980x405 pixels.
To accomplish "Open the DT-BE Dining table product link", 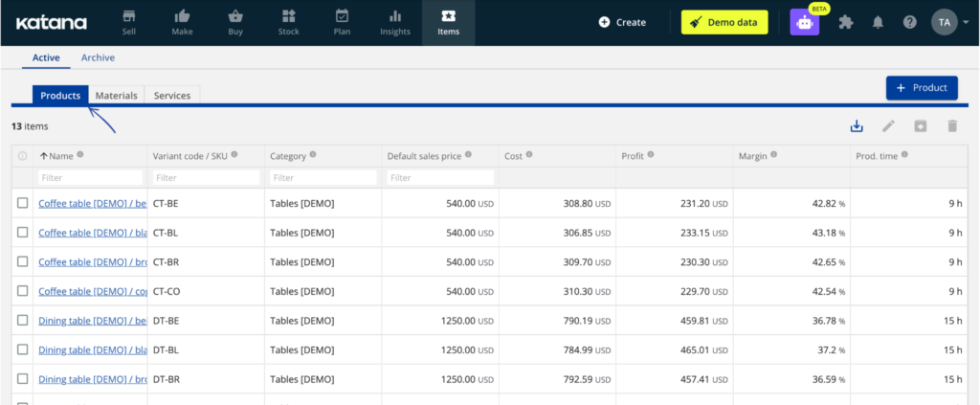I will tap(93, 321).
